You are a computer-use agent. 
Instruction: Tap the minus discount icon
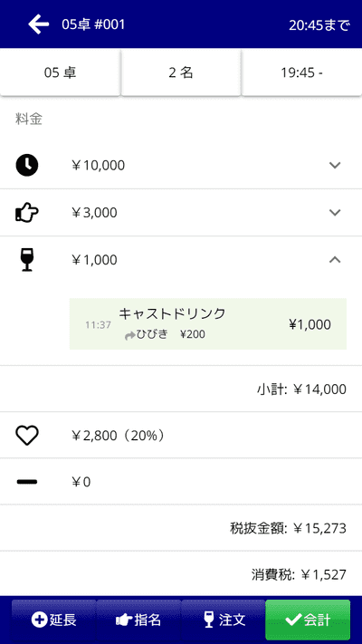tap(27, 482)
